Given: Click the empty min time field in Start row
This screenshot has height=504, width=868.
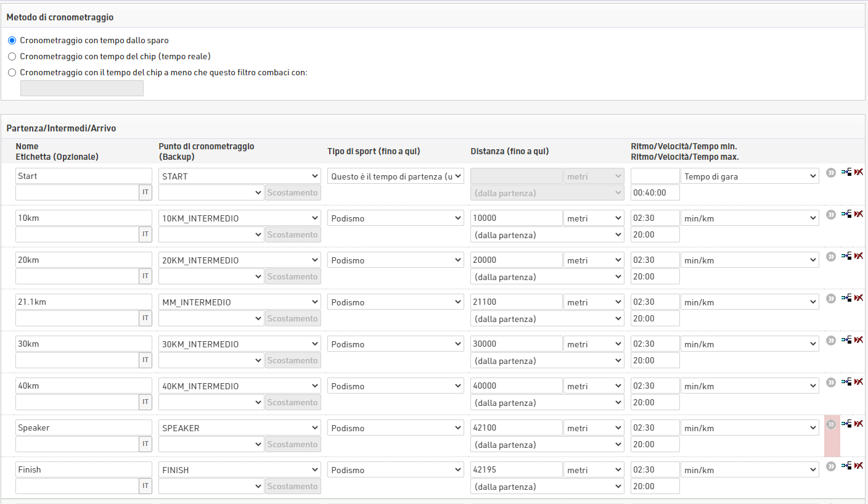Looking at the screenshot, I should pyautogui.click(x=655, y=176).
